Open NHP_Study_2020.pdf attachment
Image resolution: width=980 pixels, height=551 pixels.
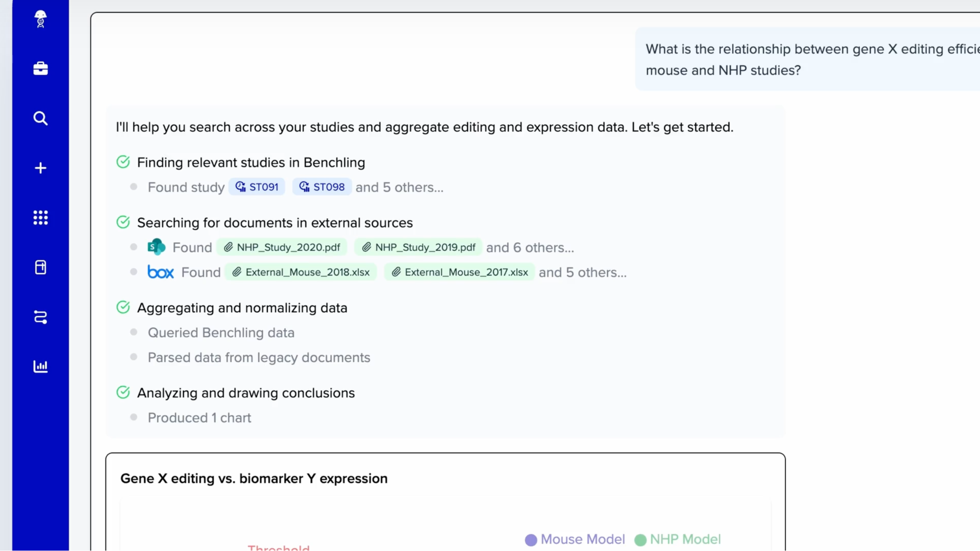[x=282, y=247]
